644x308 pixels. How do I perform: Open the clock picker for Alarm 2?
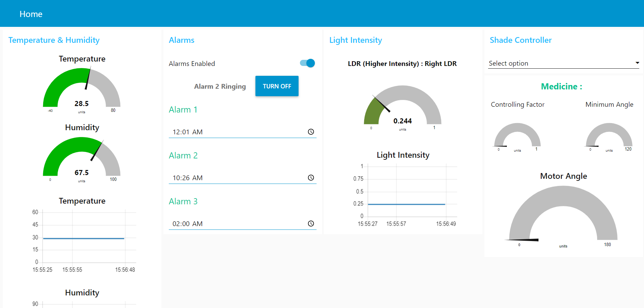pos(311,178)
